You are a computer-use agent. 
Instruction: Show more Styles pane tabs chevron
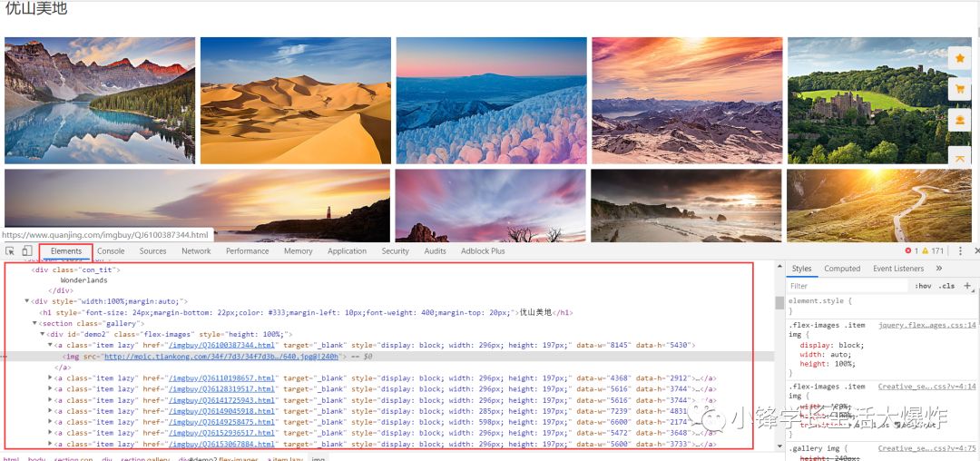click(939, 268)
